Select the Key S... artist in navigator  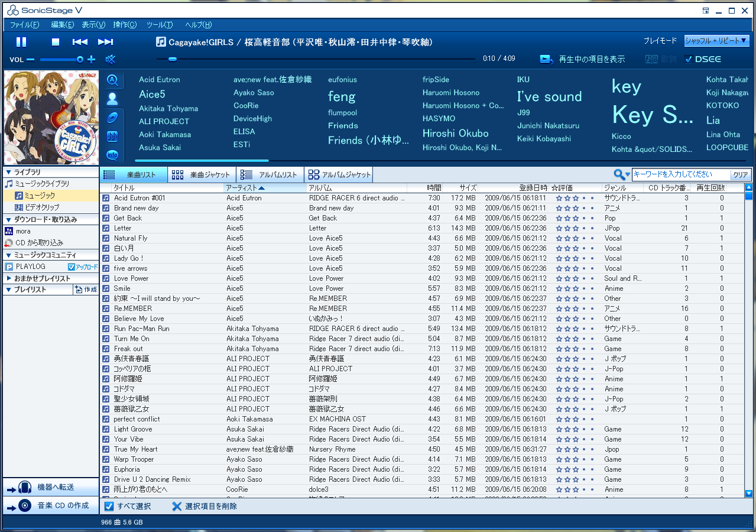pos(653,115)
